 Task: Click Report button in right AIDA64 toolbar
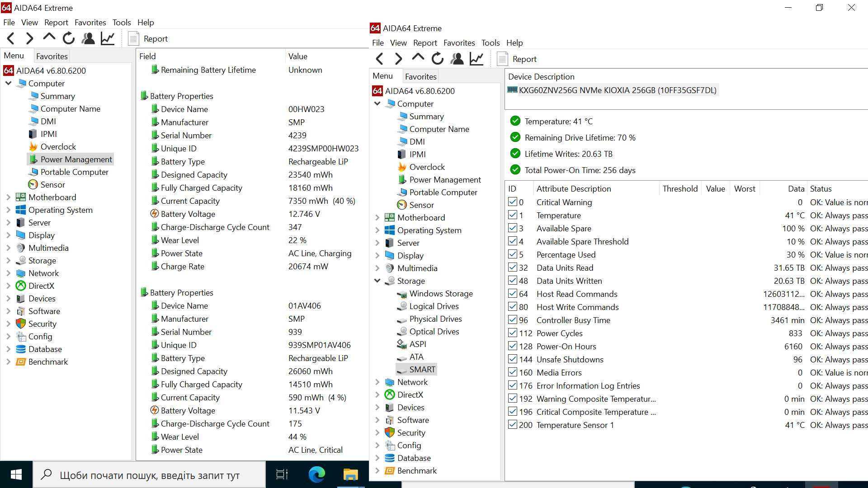[517, 59]
